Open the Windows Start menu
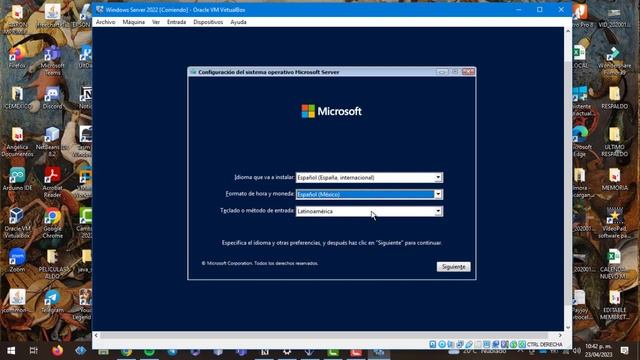This screenshot has width=640, height=360. [x=11, y=351]
